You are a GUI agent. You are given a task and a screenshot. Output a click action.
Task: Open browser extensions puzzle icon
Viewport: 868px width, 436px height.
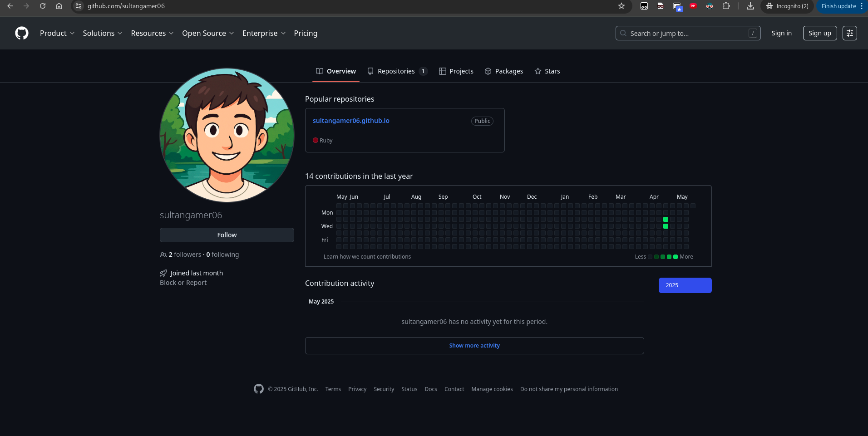coord(726,6)
